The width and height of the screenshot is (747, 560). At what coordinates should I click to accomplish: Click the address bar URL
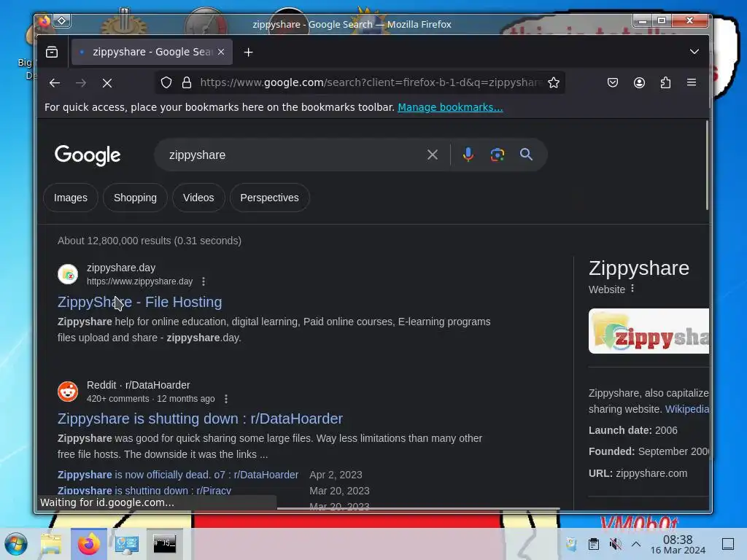(370, 82)
